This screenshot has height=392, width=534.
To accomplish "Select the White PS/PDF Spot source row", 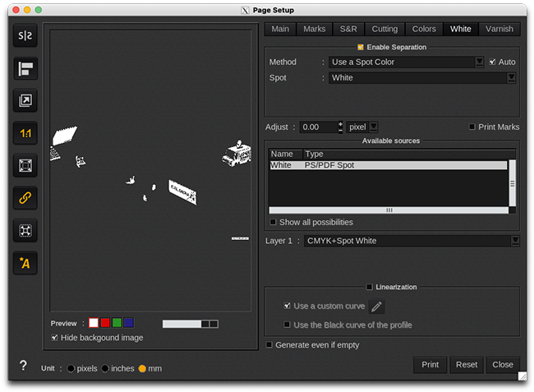I will [388, 165].
